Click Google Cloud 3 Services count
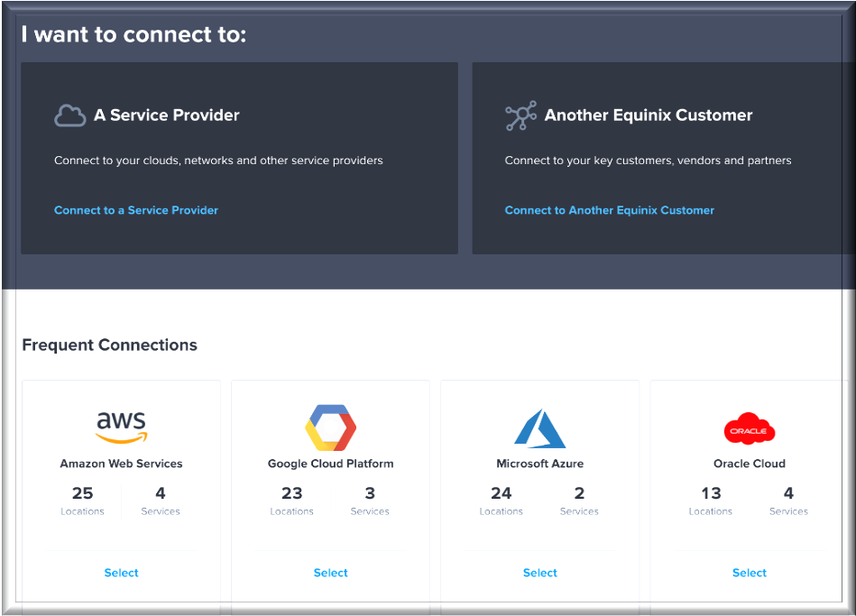The height and width of the screenshot is (616, 856). (x=370, y=494)
